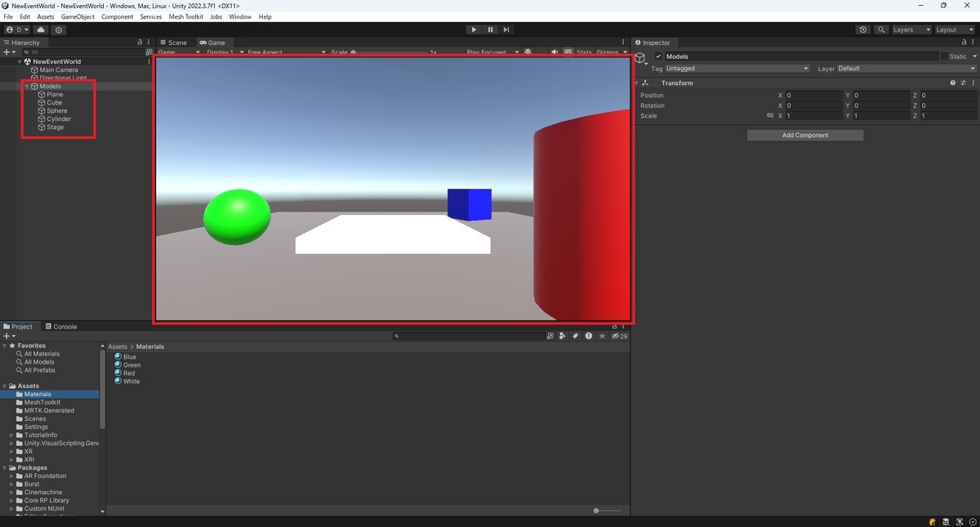Select the Cylinder object in Hierarchy
This screenshot has height=527, width=980.
tap(59, 118)
